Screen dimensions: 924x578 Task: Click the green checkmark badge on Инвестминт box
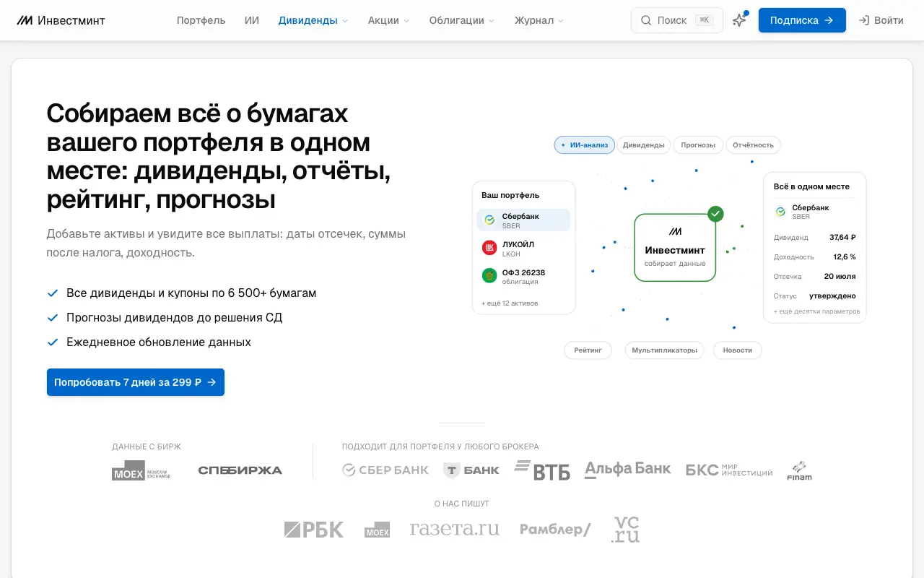pyautogui.click(x=715, y=214)
